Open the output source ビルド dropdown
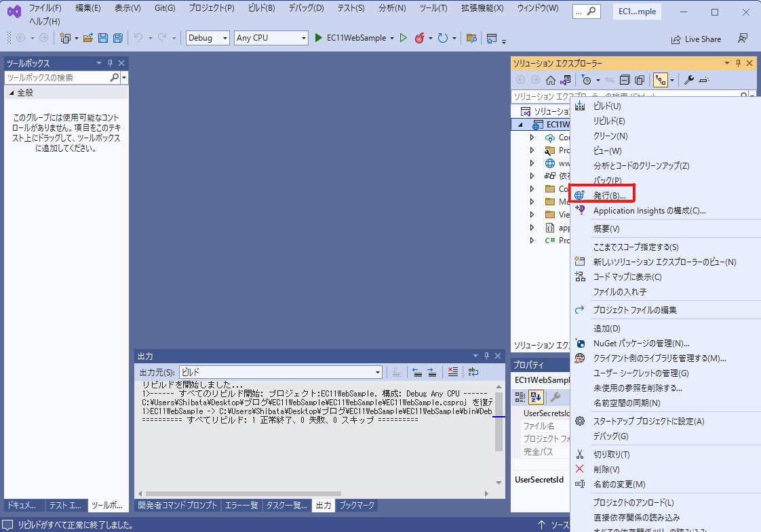 coord(281,372)
